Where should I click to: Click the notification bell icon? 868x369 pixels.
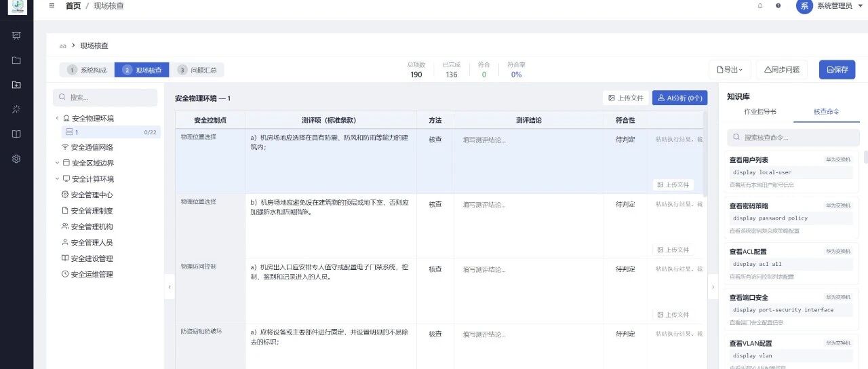760,5
